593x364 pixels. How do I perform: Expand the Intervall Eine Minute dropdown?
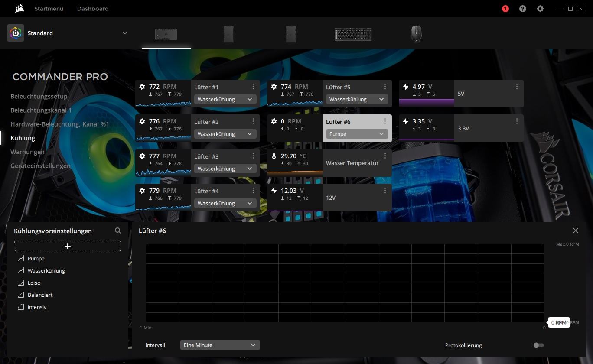point(220,345)
